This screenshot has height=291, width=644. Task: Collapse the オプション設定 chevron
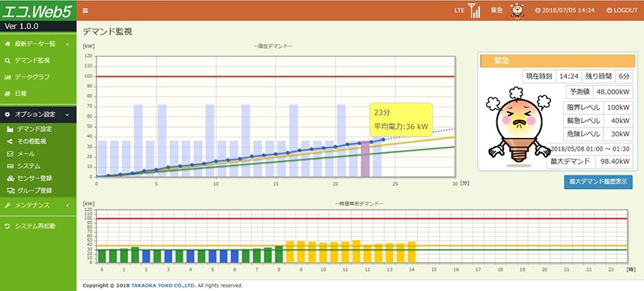point(67,114)
